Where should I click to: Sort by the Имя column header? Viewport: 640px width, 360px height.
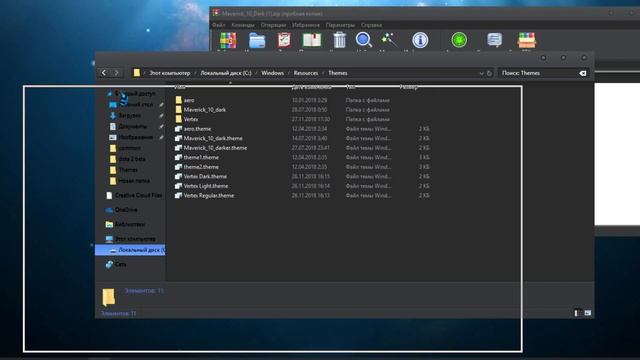point(180,87)
